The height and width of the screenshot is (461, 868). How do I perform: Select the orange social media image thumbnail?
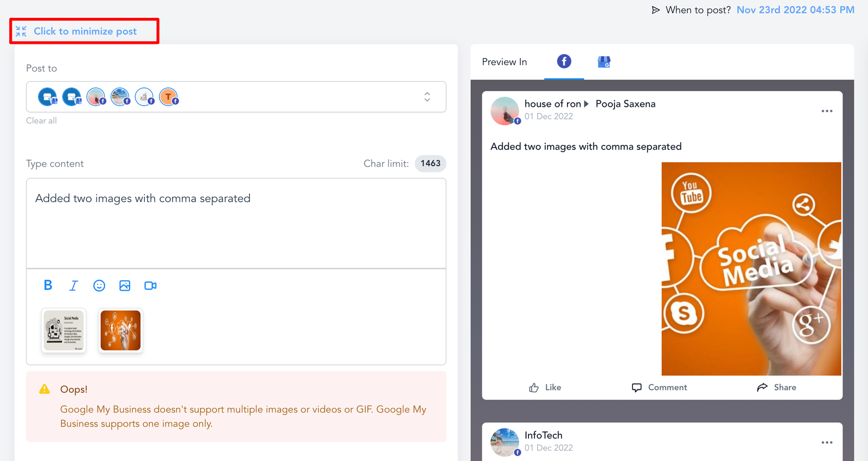(x=120, y=330)
